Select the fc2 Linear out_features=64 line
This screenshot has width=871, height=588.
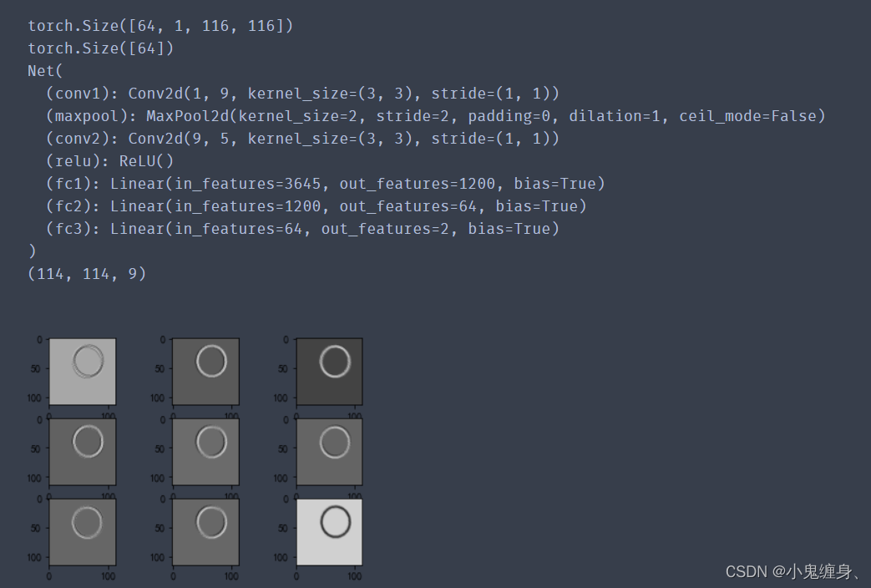pyautogui.click(x=316, y=206)
